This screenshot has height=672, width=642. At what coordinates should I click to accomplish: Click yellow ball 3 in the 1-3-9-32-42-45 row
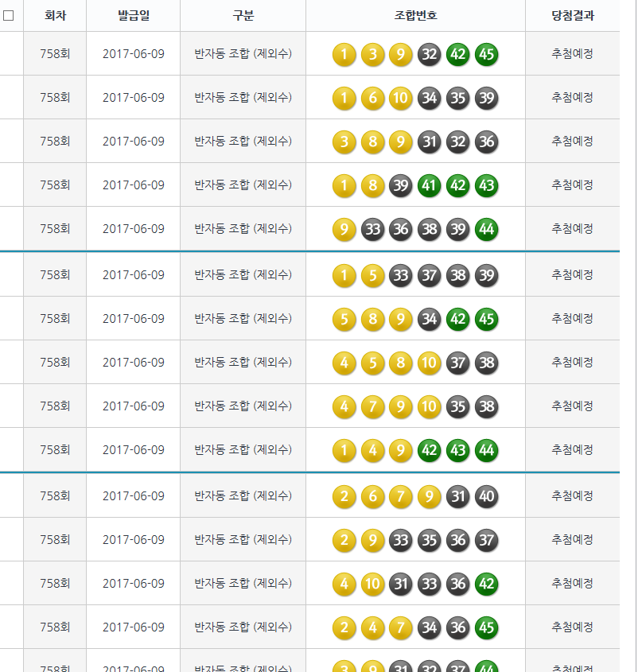click(x=372, y=54)
